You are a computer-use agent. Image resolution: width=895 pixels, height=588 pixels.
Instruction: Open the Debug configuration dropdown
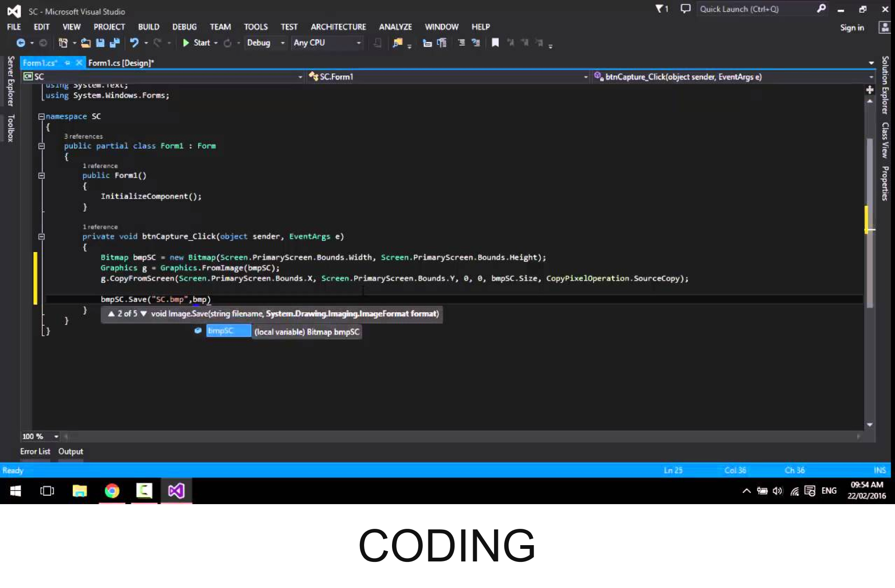282,43
